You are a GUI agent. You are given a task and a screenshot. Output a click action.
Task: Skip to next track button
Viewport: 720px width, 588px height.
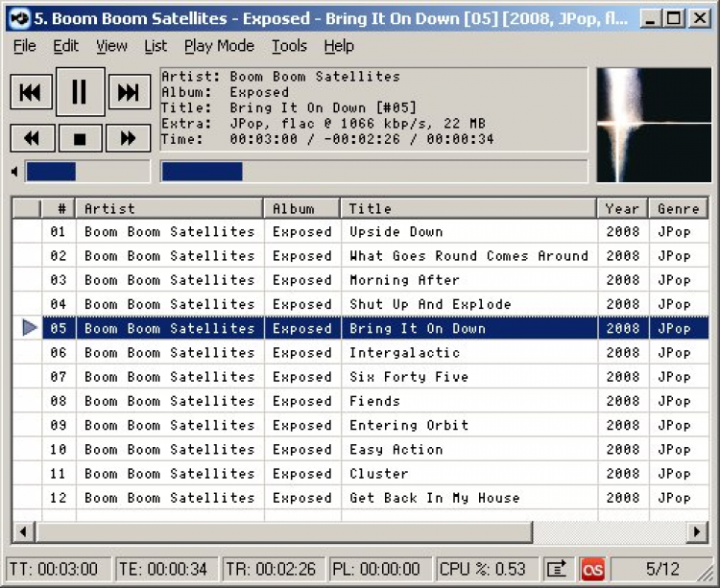pyautogui.click(x=129, y=92)
